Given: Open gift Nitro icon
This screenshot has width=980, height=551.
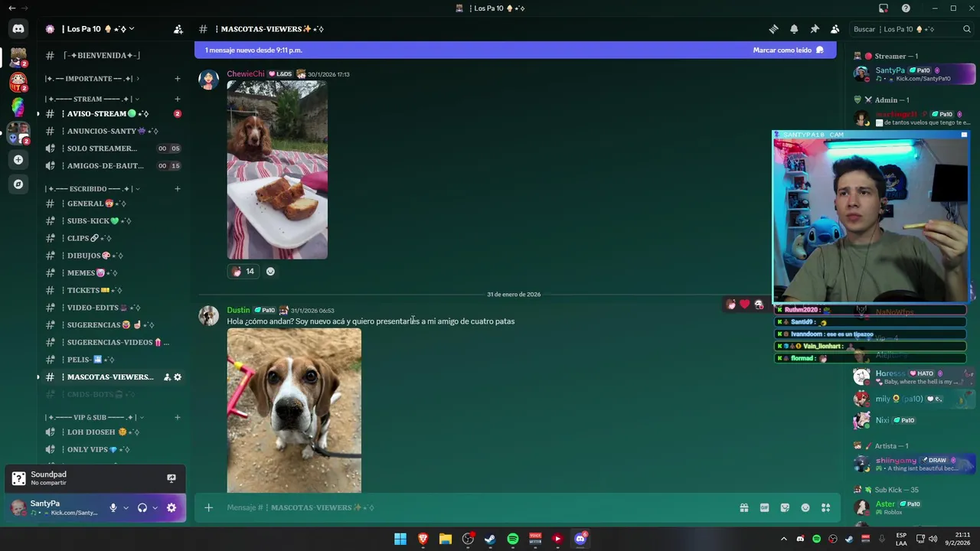Looking at the screenshot, I should 743,507.
